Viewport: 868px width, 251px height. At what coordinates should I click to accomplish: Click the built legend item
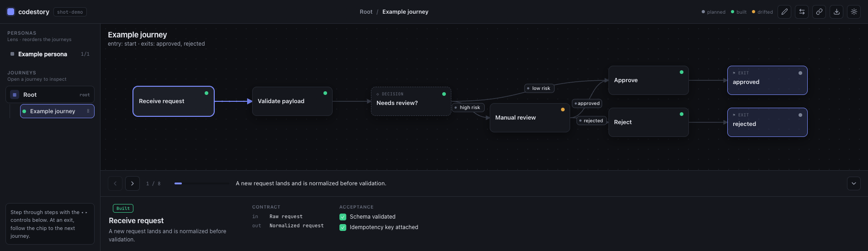pyautogui.click(x=739, y=12)
